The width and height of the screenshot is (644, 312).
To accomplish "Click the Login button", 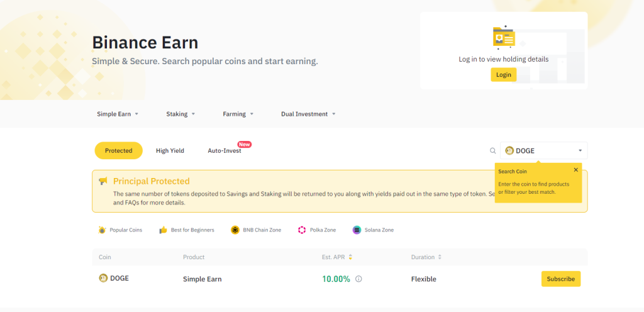I will [x=503, y=75].
